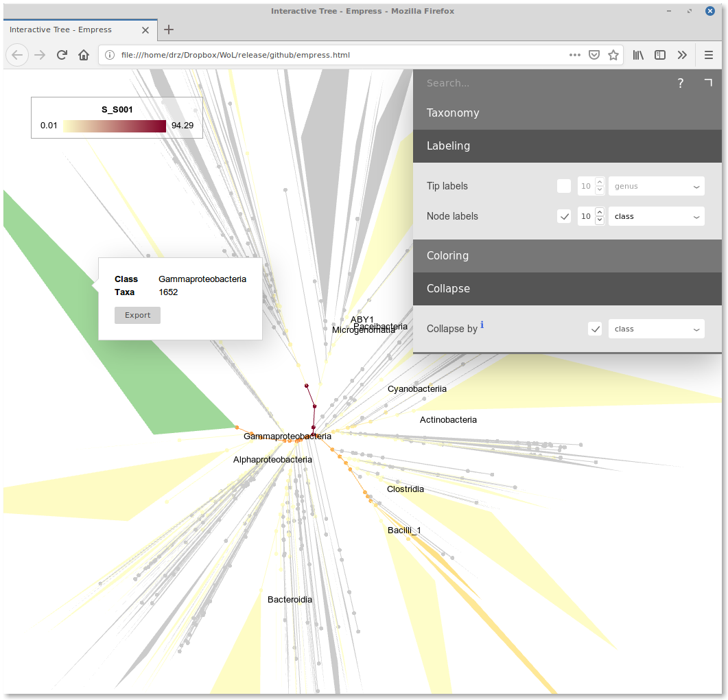Collapse the Labeling section header
Image resolution: width=728 pixels, height=700 pixels.
(x=567, y=146)
